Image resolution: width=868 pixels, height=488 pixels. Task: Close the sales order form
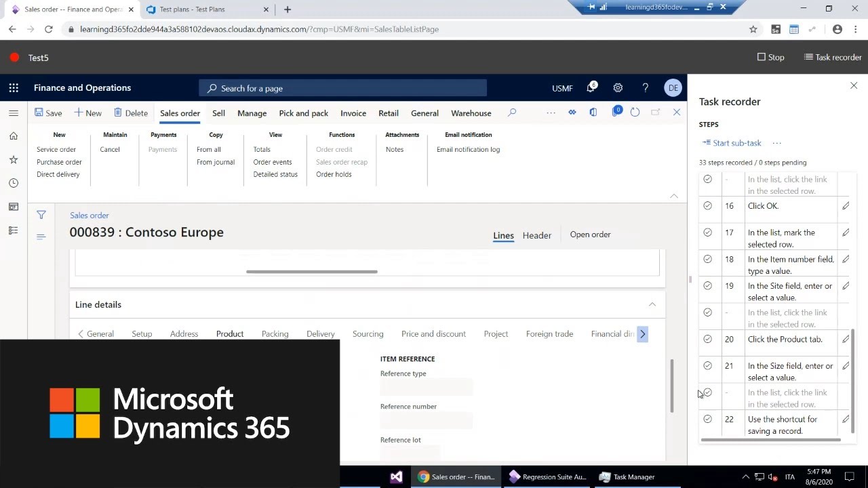(x=677, y=113)
